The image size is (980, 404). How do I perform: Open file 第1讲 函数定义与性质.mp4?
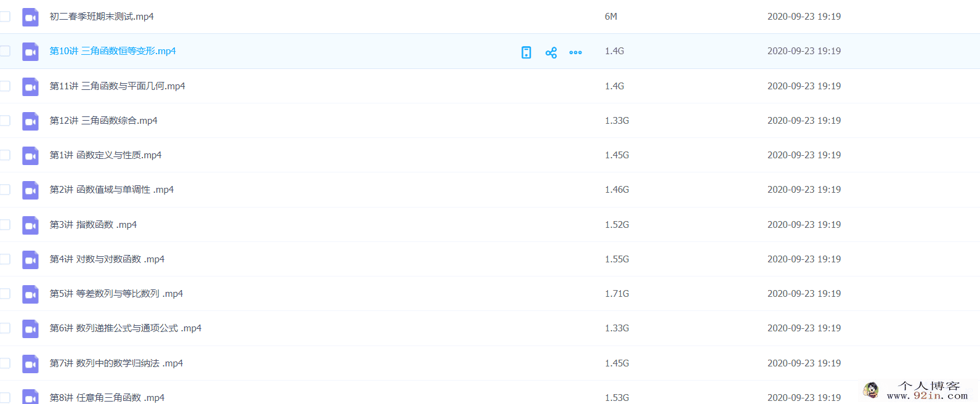coord(105,155)
